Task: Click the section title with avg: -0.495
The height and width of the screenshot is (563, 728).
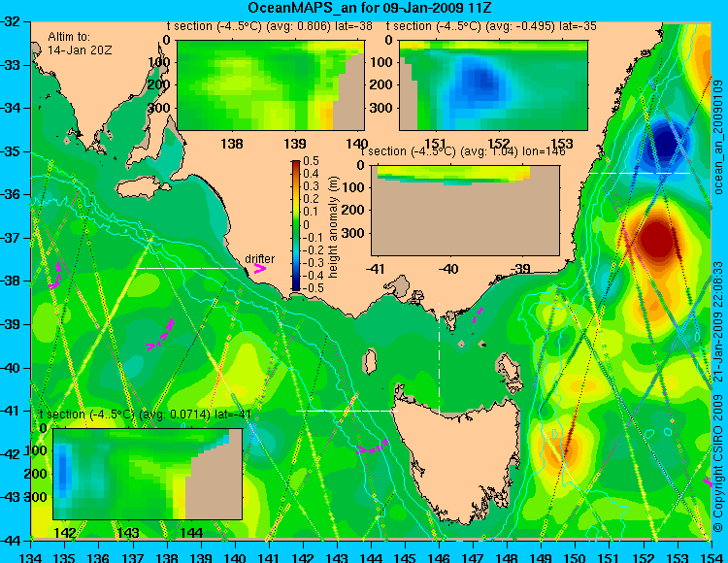Action: point(491,26)
